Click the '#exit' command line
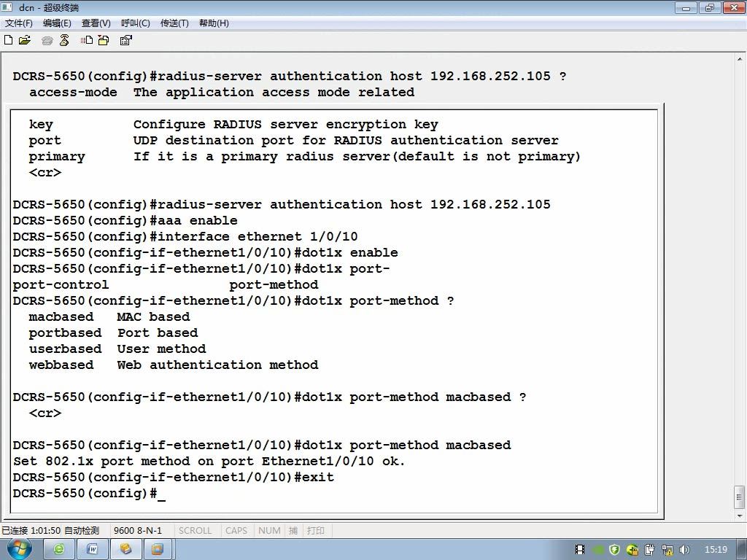Image resolution: width=747 pixels, height=560 pixels. pos(174,477)
